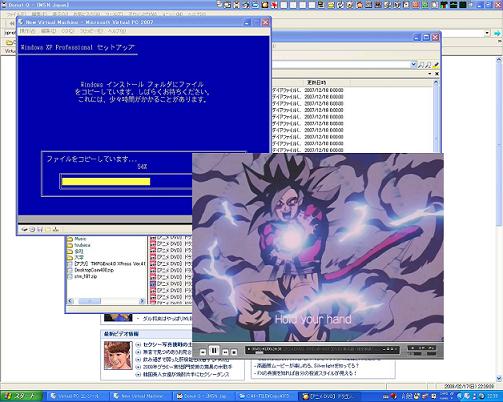503x402 pixels.
Task: Click the Windows XP setup copy progress bar
Action: 126,181
